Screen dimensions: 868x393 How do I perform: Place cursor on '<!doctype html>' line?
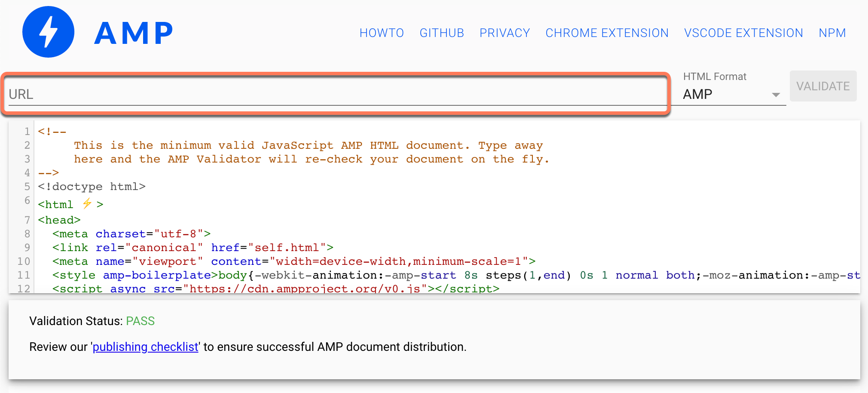pos(92,187)
